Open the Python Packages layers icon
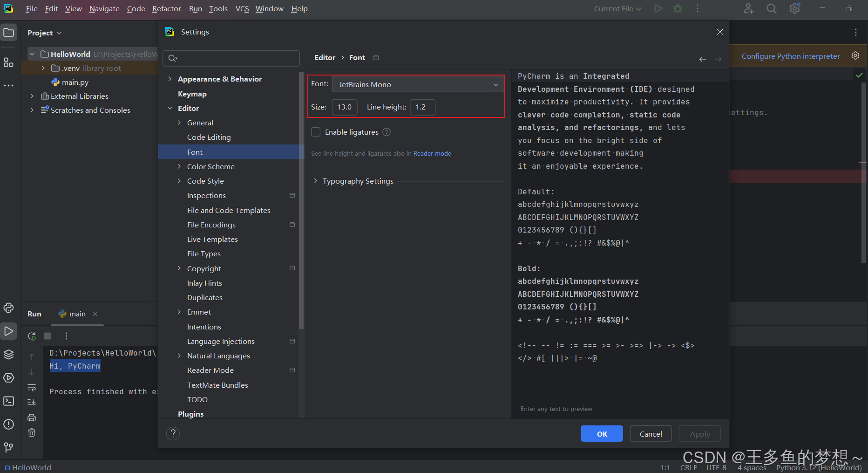Image resolution: width=868 pixels, height=473 pixels. (9, 354)
